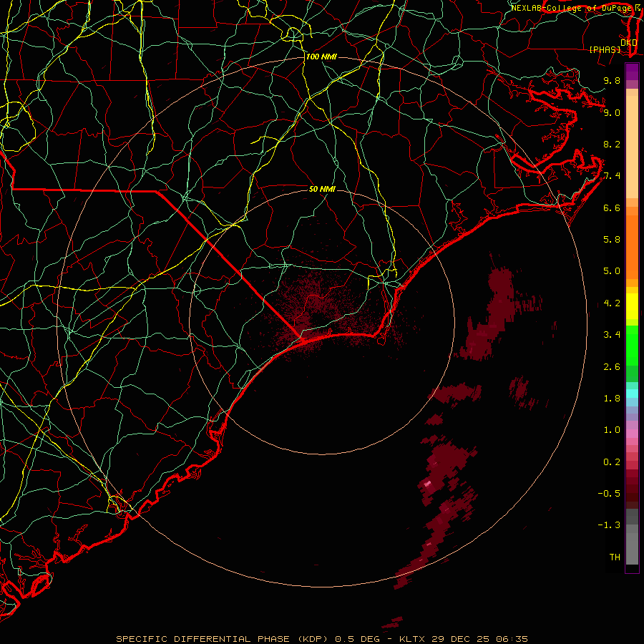Click the -1.3 value on the scale

609,525
